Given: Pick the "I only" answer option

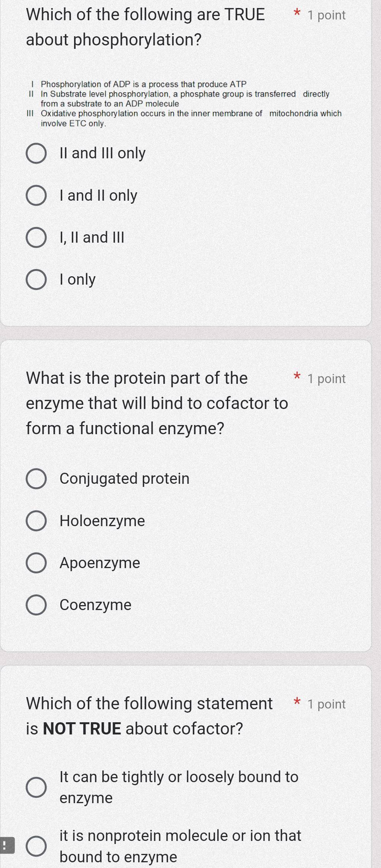Looking at the screenshot, I should 36,280.
